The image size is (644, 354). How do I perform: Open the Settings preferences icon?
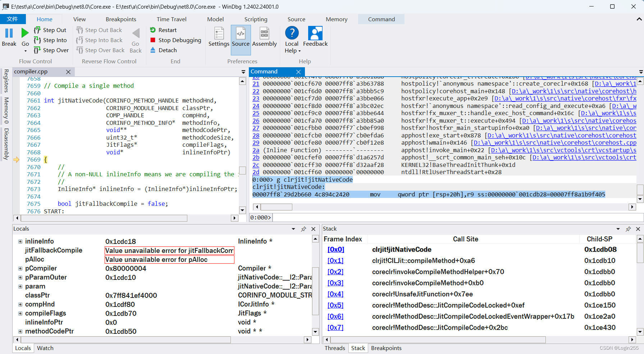coord(219,33)
